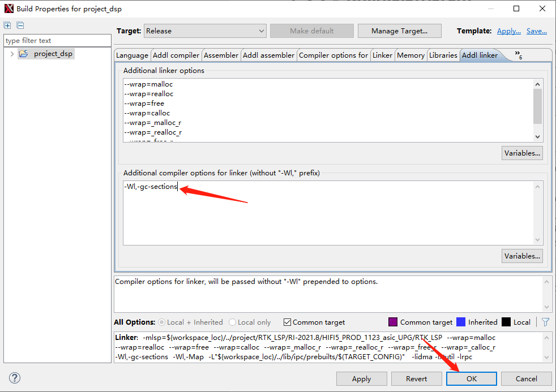Open the Addl compiler tab
Image resolution: width=556 pixels, height=392 pixels.
176,55
